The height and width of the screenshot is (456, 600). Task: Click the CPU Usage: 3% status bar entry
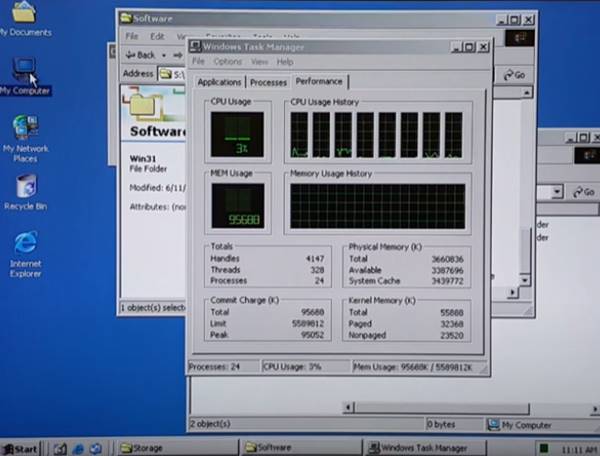305,367
